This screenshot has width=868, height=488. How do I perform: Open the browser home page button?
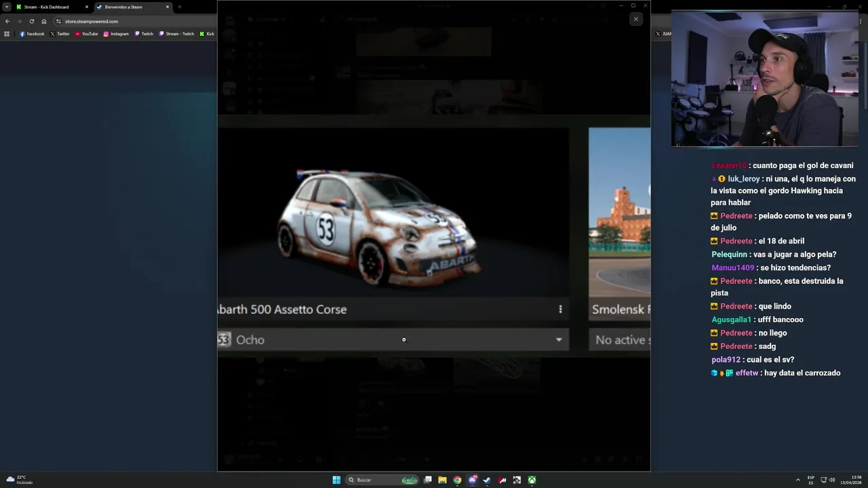click(44, 21)
